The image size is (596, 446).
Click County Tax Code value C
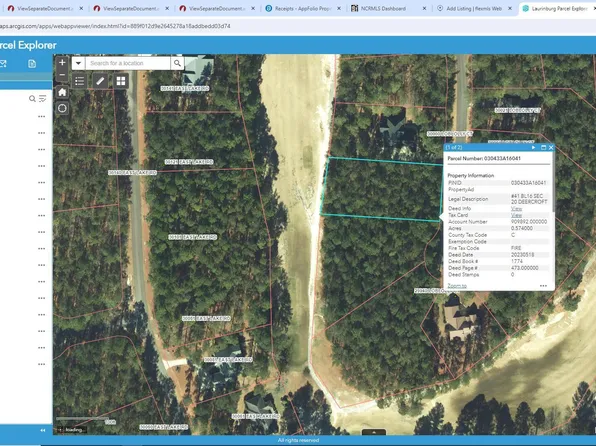513,235
